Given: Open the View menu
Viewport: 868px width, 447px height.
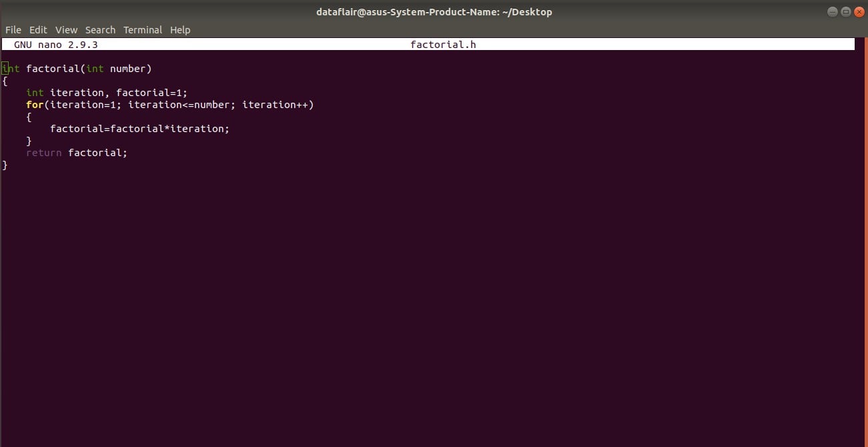Looking at the screenshot, I should 66,29.
